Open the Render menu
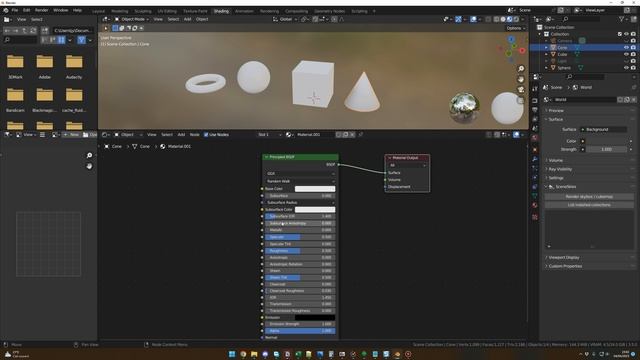This screenshot has width=640, height=360. (x=41, y=10)
